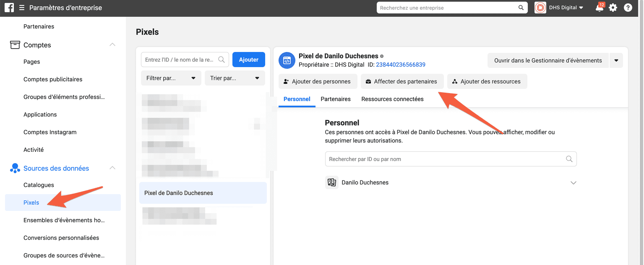Open Ensembles d'évènements ho… in sidebar

point(64,220)
